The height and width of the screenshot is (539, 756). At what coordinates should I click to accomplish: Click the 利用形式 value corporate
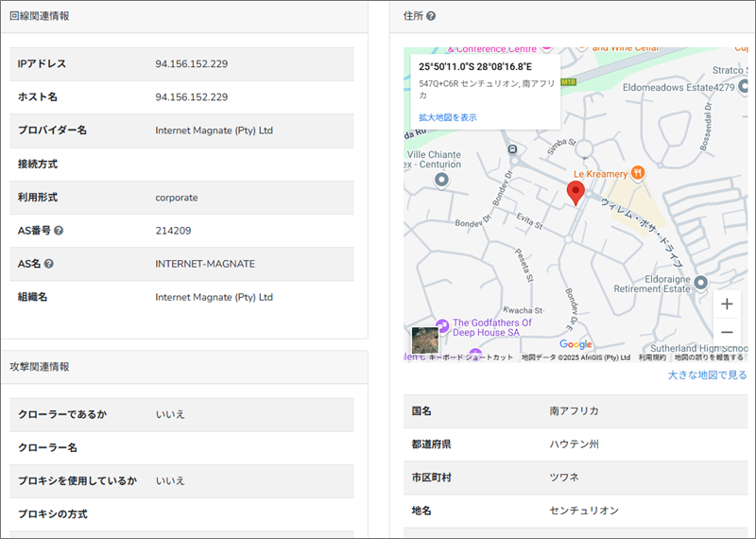(x=177, y=198)
